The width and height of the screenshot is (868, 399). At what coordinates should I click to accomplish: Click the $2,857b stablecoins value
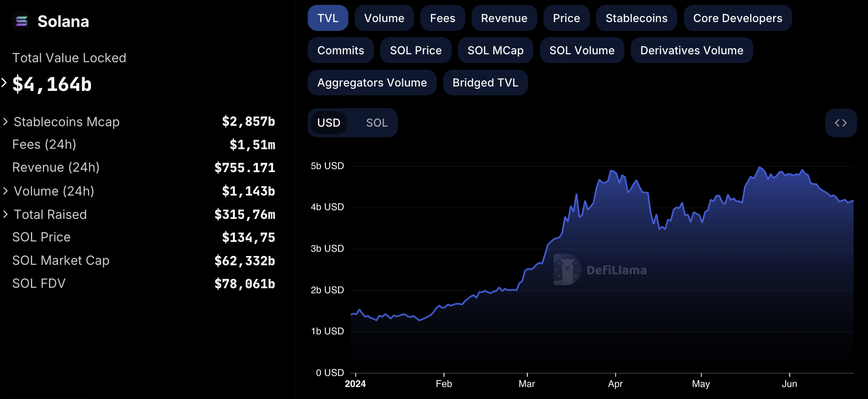249,121
